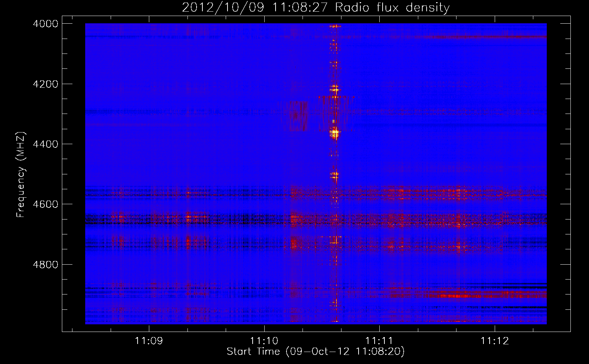Click the "11:12" time tick label
The height and width of the screenshot is (364, 589).
click(495, 341)
